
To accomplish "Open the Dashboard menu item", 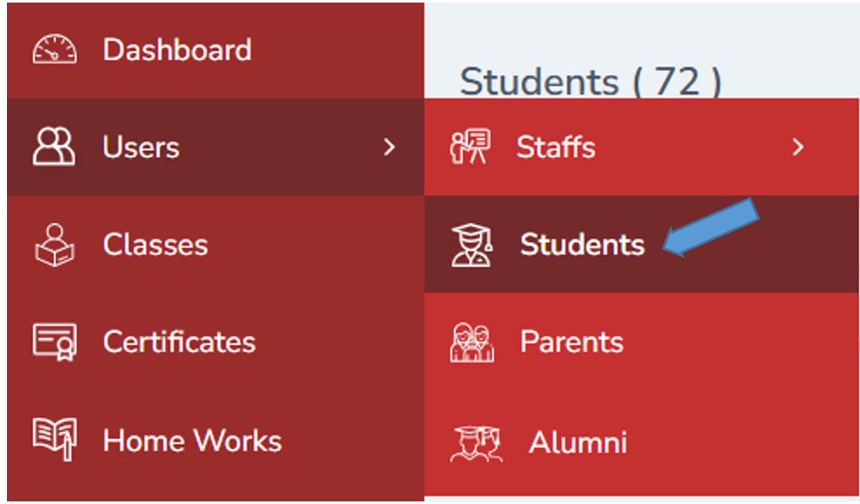I will (x=177, y=50).
